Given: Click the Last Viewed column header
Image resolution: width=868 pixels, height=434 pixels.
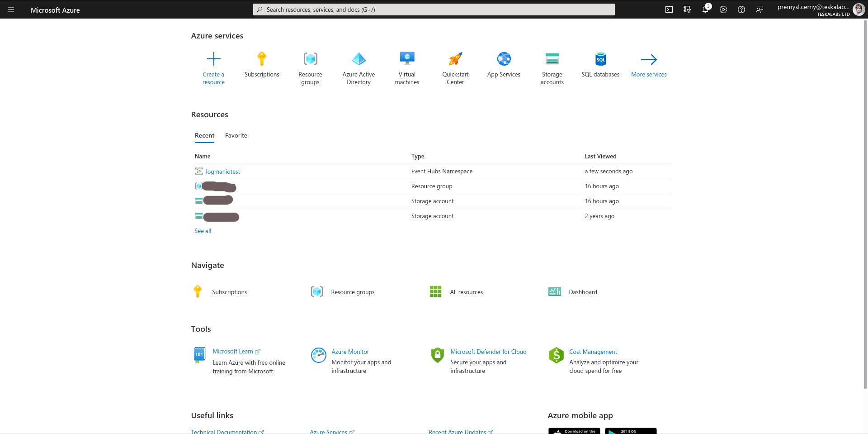Looking at the screenshot, I should click(x=600, y=156).
